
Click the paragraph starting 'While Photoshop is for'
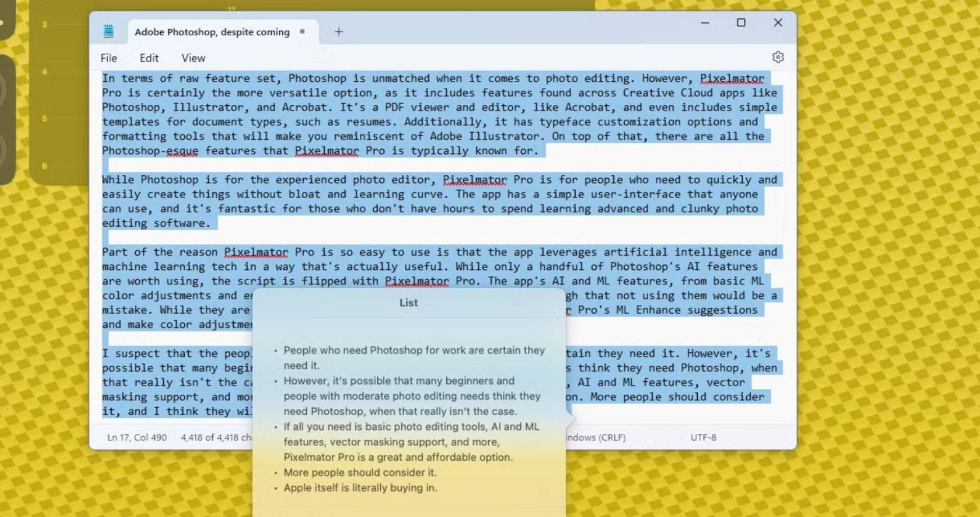coord(439,201)
